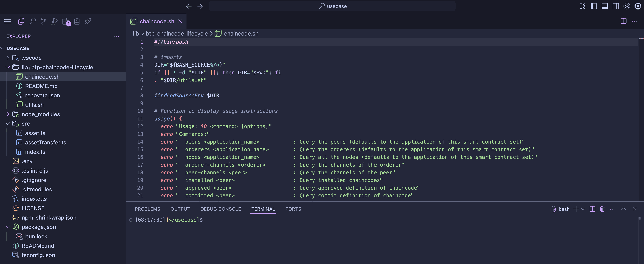Go back in navigation history

click(189, 6)
